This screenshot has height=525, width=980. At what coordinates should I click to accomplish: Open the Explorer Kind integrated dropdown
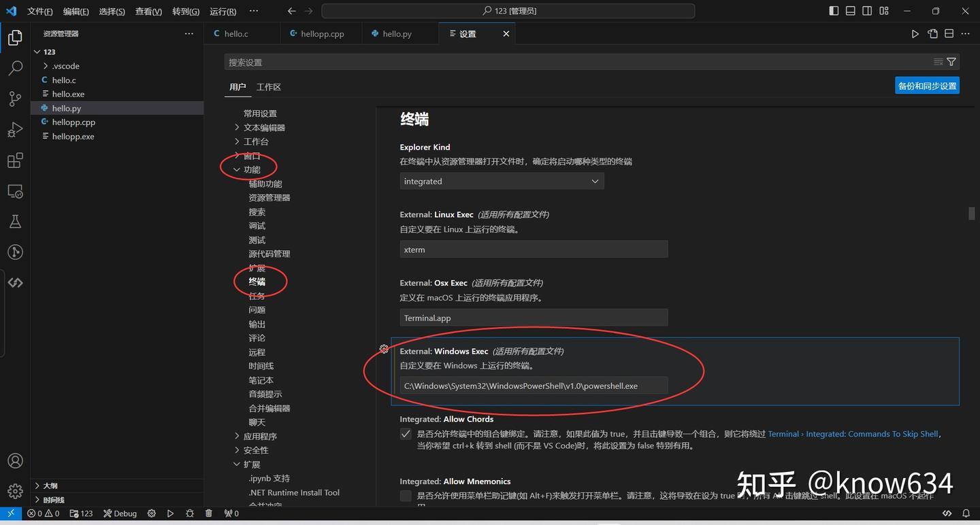pyautogui.click(x=502, y=182)
